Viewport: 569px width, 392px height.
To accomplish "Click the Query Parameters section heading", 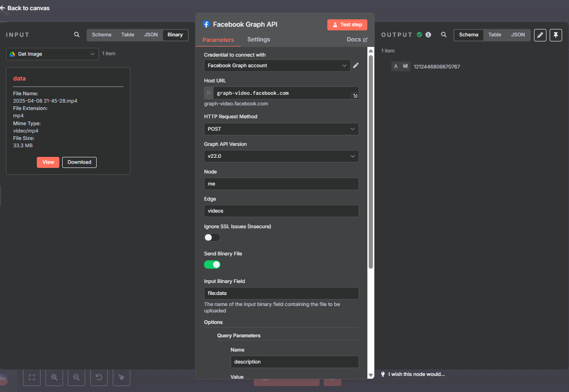I will point(239,335).
